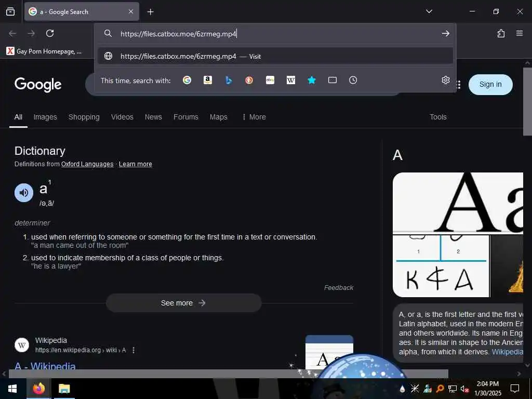Image resolution: width=532 pixels, height=399 pixels.
Task: Search bookmarks using the star icon
Action: (312, 80)
